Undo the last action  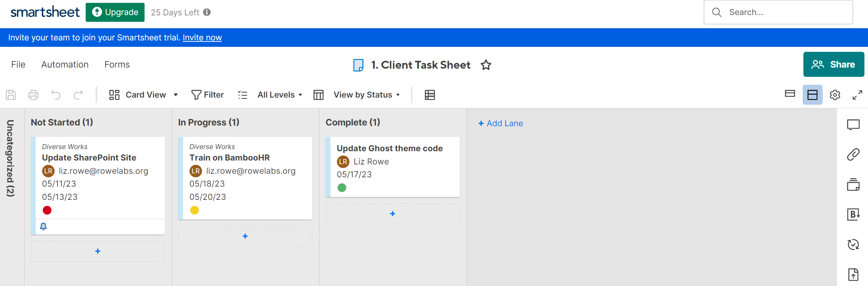click(x=56, y=95)
